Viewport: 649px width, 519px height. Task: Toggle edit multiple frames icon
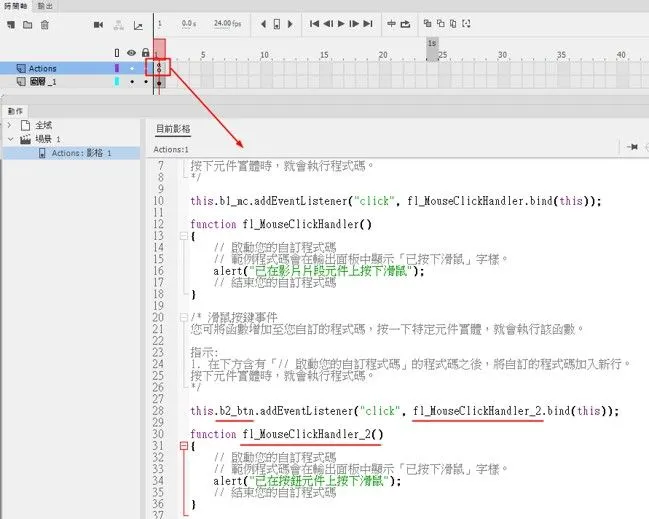pos(453,24)
